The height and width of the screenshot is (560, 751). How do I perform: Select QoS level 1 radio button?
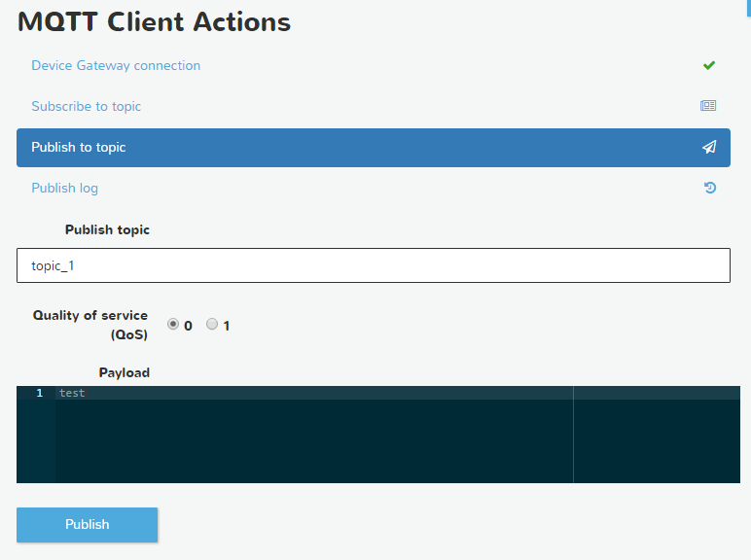pos(212,325)
